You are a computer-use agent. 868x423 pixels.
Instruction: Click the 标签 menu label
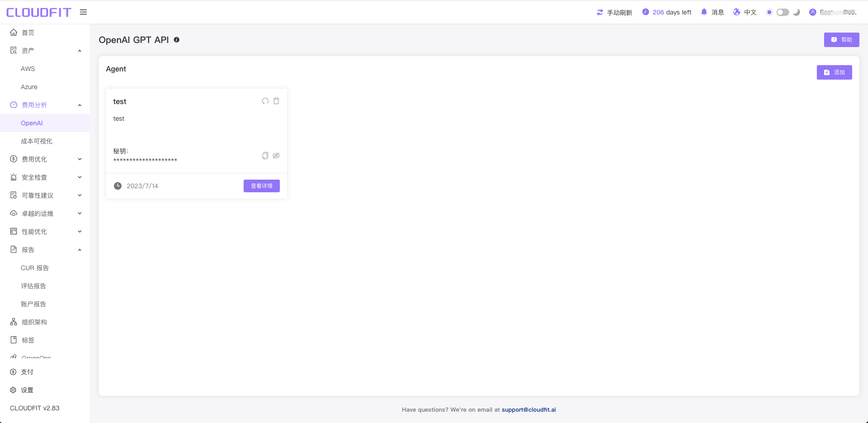click(x=28, y=340)
